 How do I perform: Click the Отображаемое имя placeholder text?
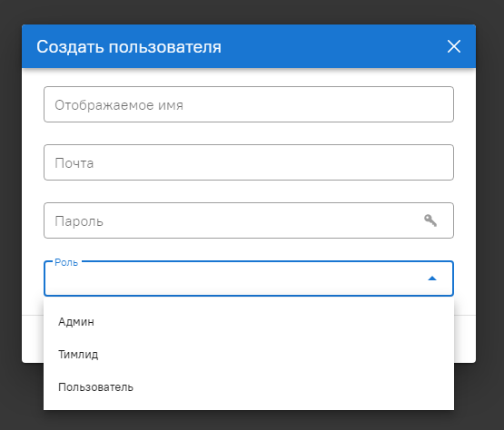119,105
